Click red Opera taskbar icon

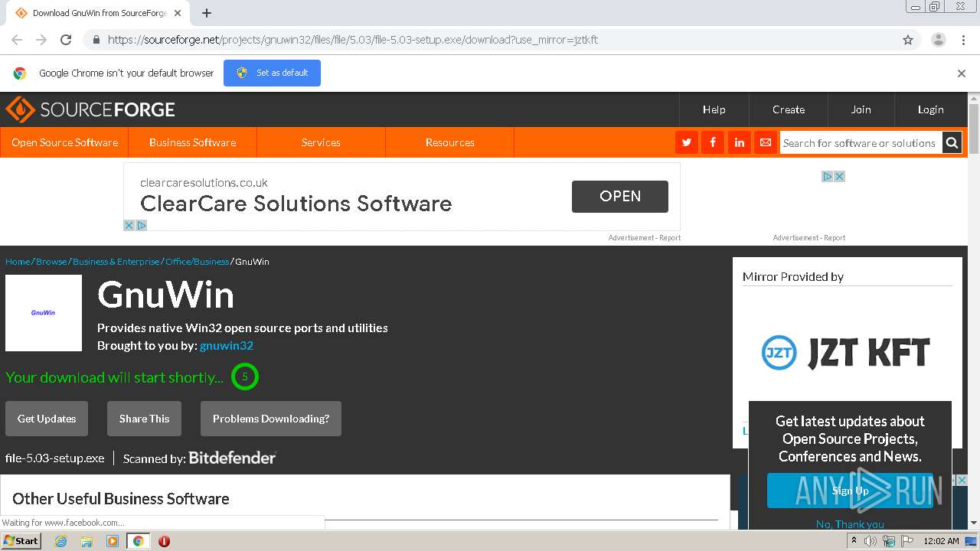click(x=164, y=541)
